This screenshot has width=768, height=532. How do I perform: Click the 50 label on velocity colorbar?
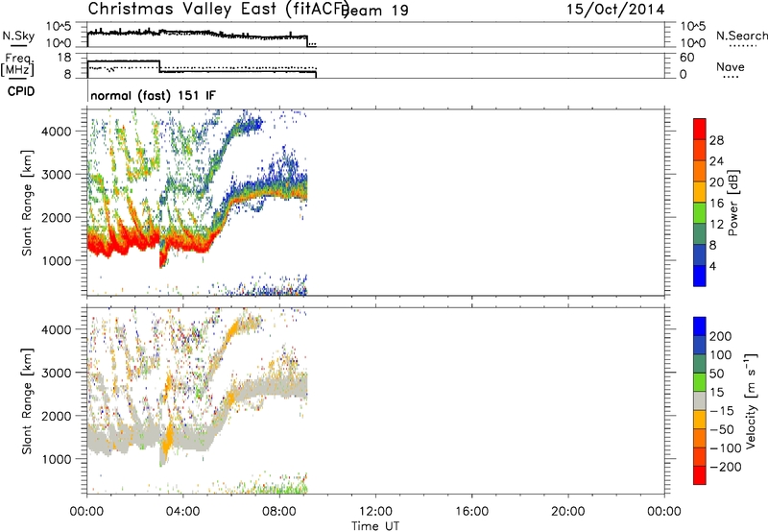(x=716, y=374)
